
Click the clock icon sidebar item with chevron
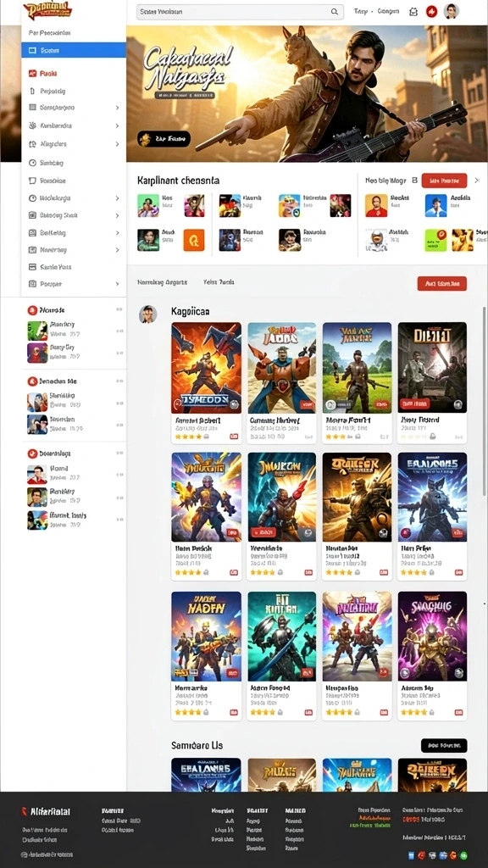(74, 198)
